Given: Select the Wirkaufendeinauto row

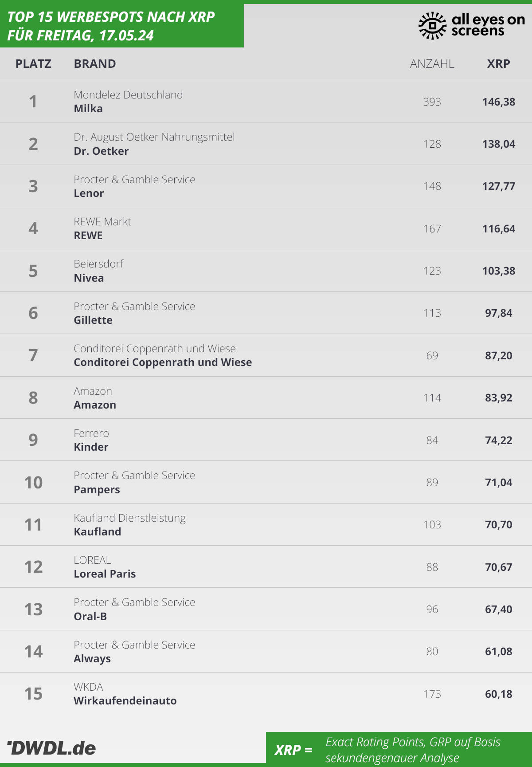Looking at the screenshot, I should point(266,694).
